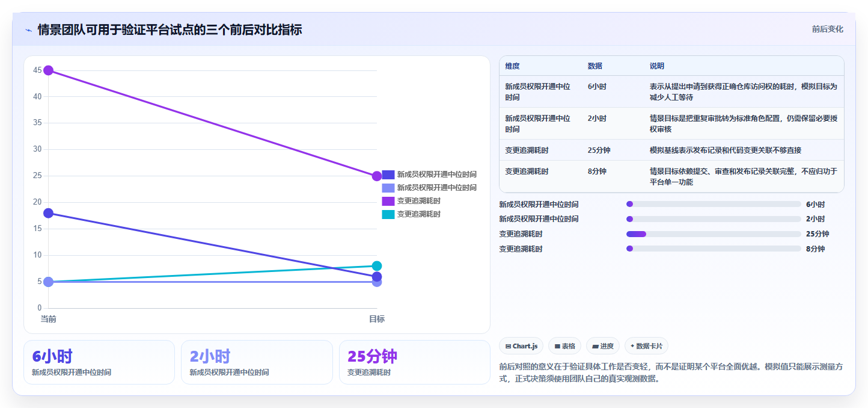Click the bar icon in the 进度 tag
Image resolution: width=868 pixels, height=408 pixels.
[595, 346]
